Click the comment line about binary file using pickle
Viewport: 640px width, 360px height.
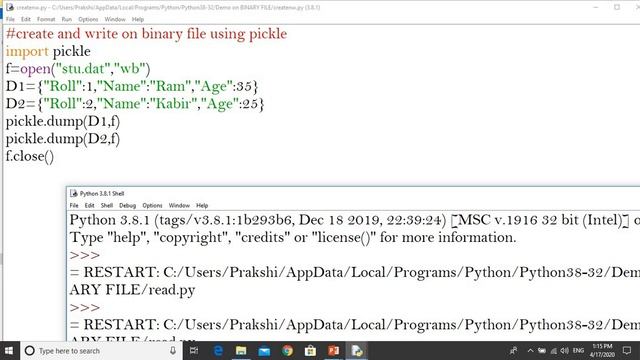click(147, 33)
